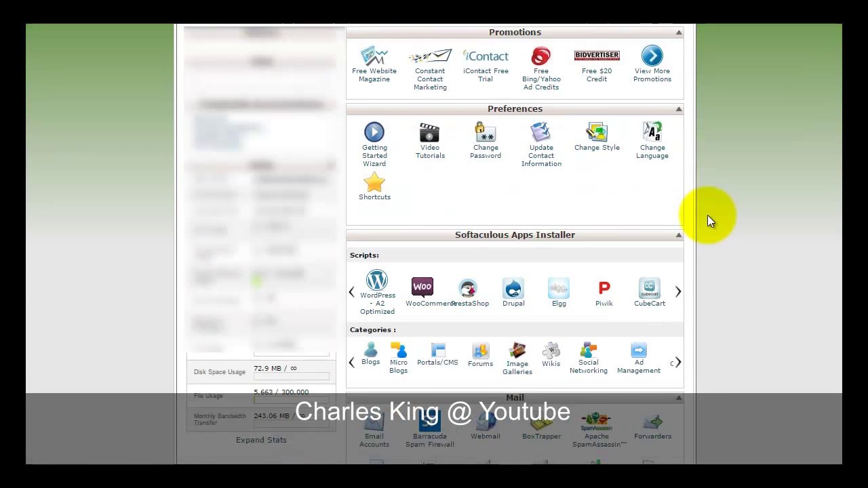
Task: Show next categories in Softaculous carousel
Action: [x=678, y=362]
